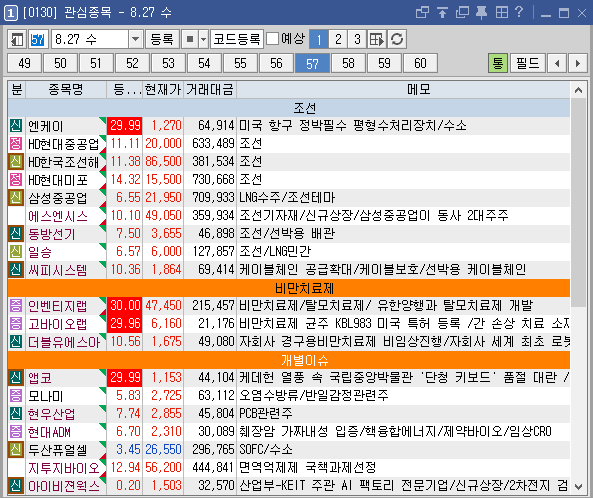
Task: Click the 현재가 column header
Action: click(163, 90)
